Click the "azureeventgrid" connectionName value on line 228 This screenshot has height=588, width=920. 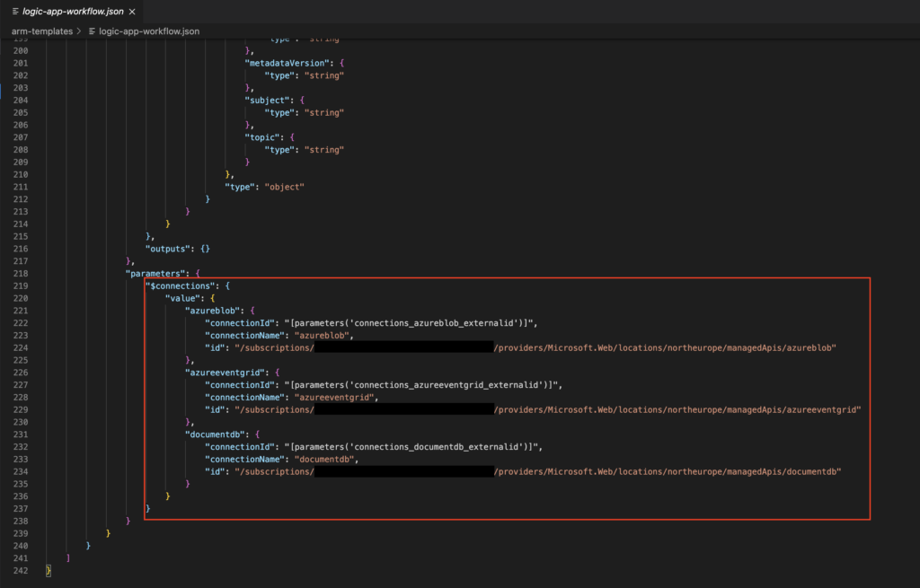pos(334,398)
